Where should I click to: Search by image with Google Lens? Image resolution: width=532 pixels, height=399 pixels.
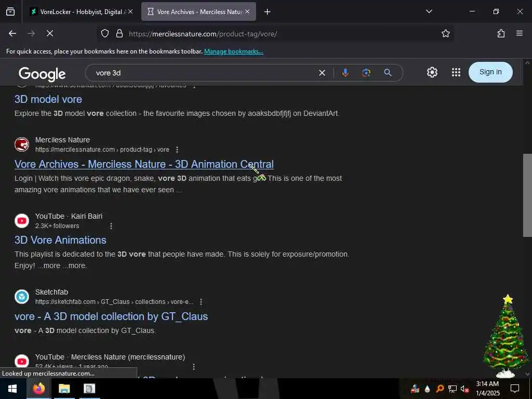(366, 73)
